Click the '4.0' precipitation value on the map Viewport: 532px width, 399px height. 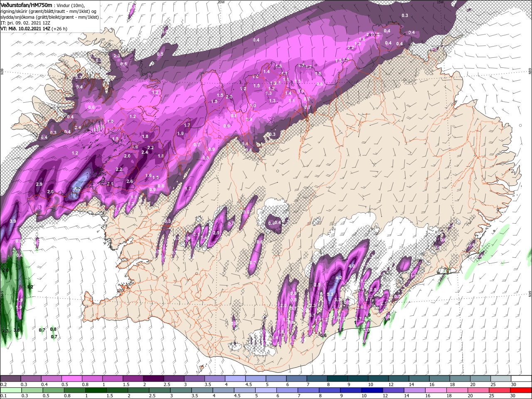[351, 266]
